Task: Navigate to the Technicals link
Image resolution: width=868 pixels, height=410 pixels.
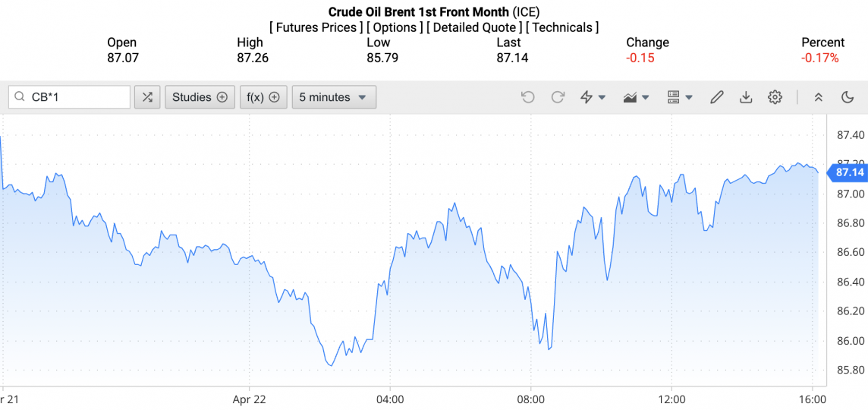Action: pyautogui.click(x=562, y=27)
